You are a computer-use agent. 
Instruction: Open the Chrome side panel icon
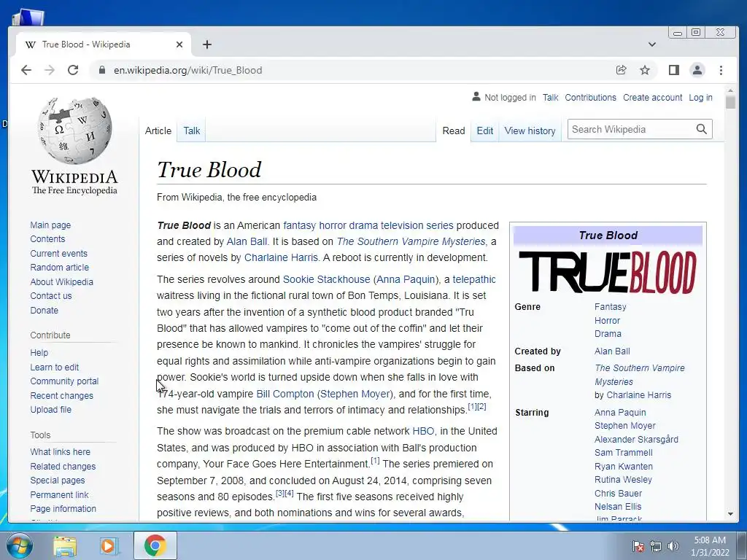673,70
